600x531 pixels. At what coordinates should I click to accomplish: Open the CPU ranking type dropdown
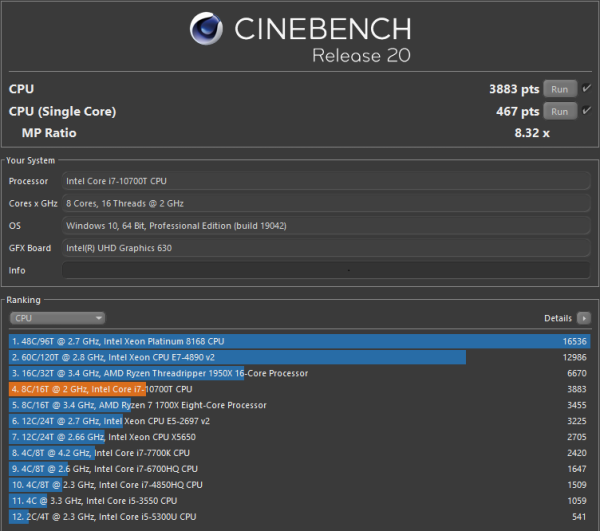tap(57, 318)
